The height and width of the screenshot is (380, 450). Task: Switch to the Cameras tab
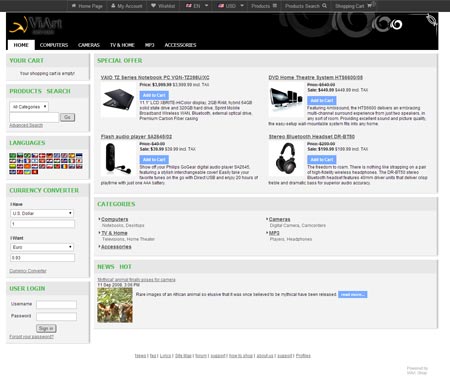pos(89,45)
